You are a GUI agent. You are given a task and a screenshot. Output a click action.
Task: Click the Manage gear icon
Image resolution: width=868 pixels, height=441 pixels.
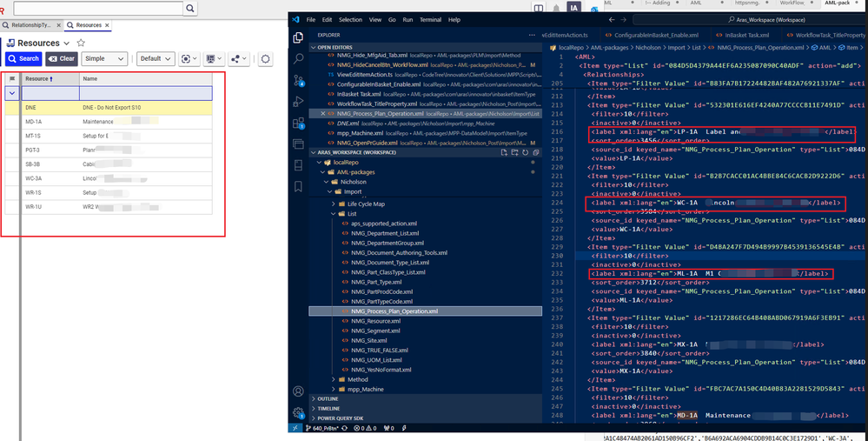pyautogui.click(x=299, y=412)
